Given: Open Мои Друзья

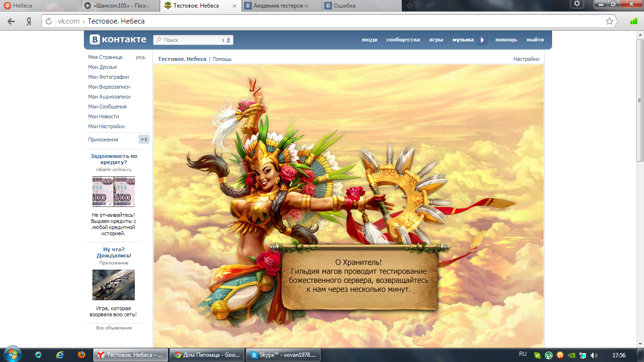Looking at the screenshot, I should click(102, 67).
